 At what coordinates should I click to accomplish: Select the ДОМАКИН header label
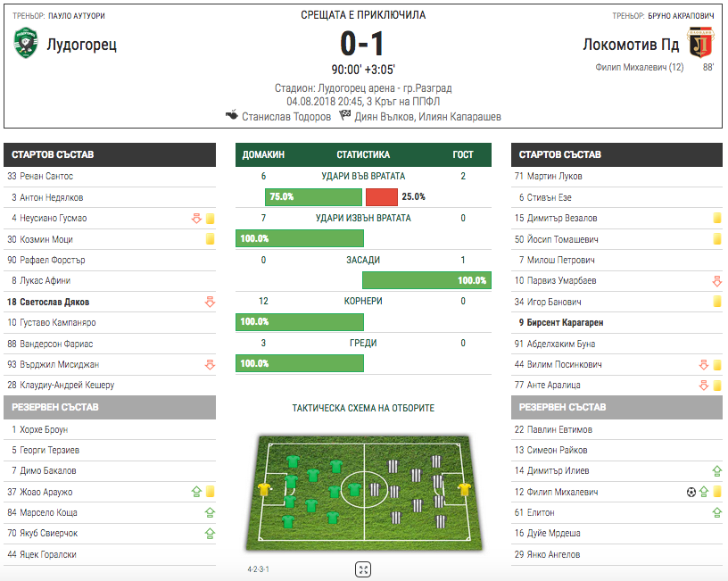(263, 154)
